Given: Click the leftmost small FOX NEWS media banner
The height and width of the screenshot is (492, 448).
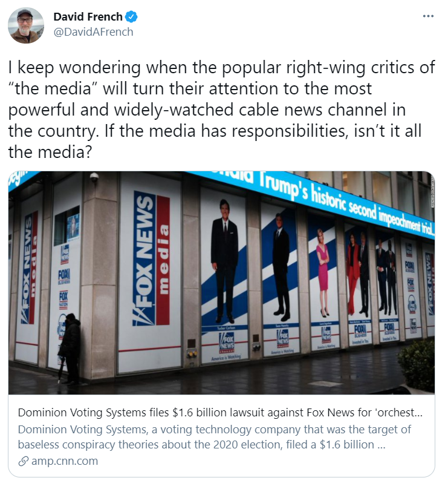Looking at the screenshot, I should [29, 267].
